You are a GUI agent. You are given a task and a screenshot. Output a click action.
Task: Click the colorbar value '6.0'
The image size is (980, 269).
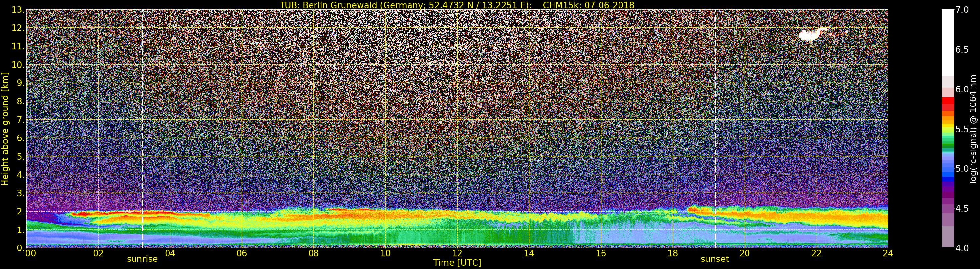pos(962,89)
